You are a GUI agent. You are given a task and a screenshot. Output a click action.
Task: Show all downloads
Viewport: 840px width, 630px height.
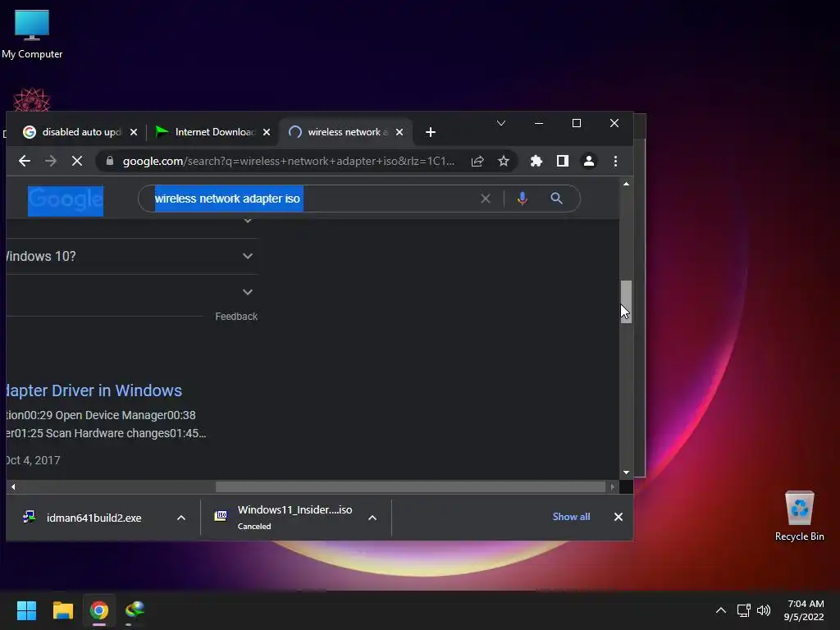(x=571, y=517)
